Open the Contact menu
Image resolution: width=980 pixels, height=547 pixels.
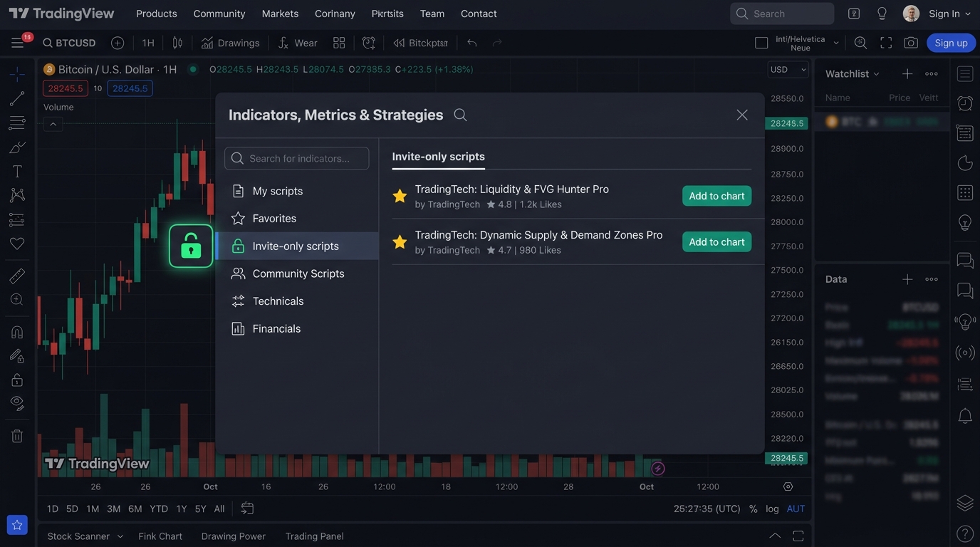pyautogui.click(x=479, y=14)
